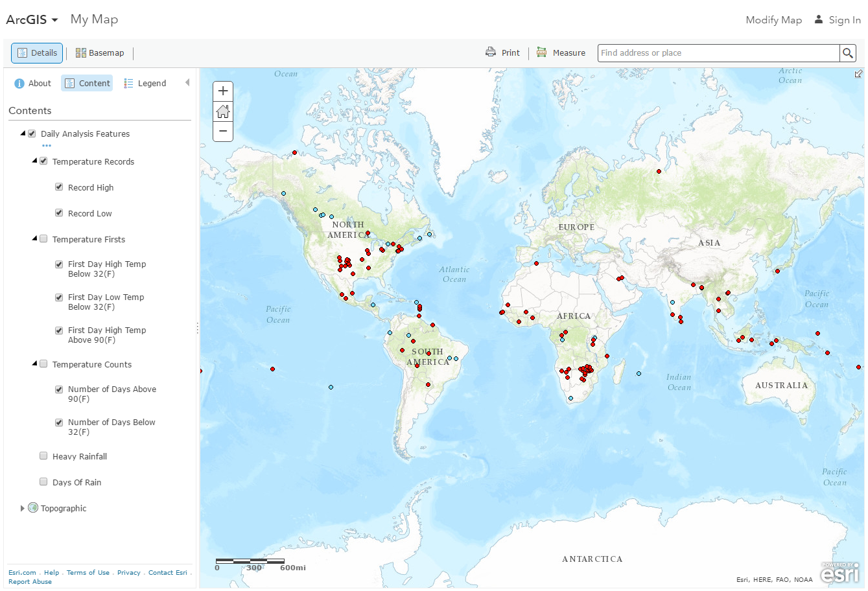Enable the Temperature Firsts layer

click(43, 239)
